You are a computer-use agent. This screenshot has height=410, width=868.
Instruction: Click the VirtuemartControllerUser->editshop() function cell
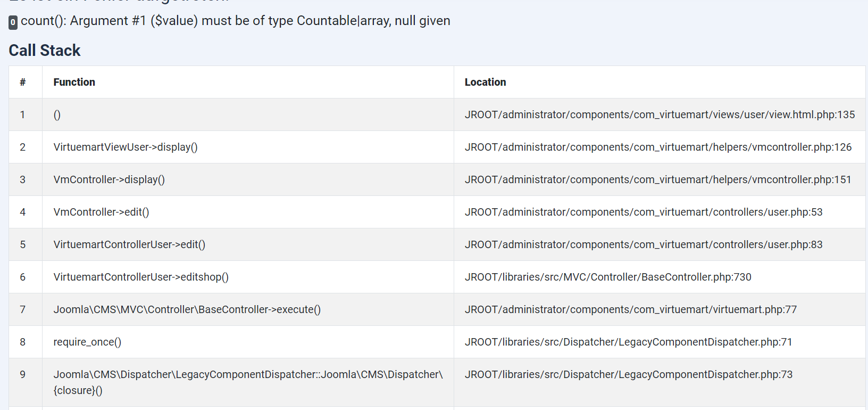coord(141,277)
